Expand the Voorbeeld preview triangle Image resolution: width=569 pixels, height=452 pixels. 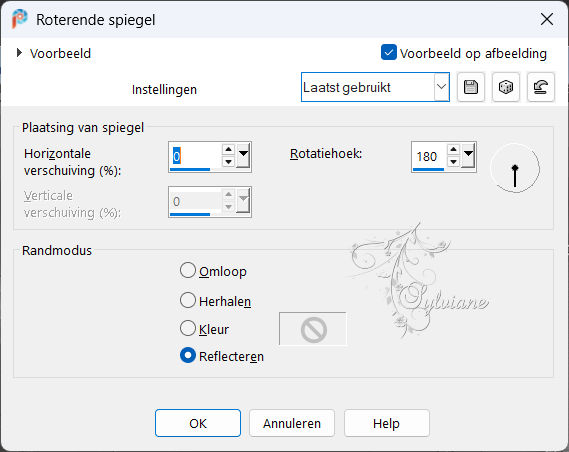coord(19,53)
